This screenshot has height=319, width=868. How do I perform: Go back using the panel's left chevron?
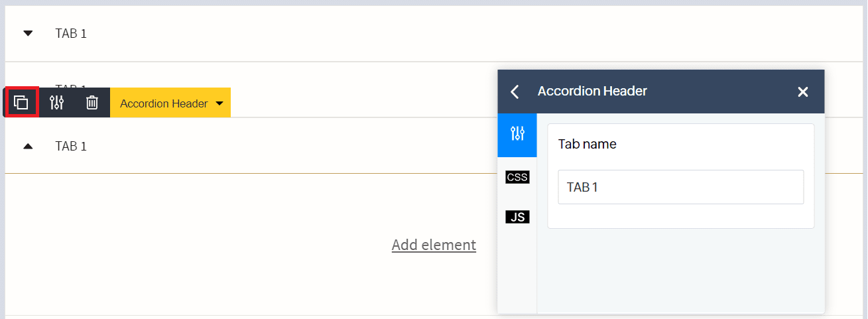[x=515, y=92]
